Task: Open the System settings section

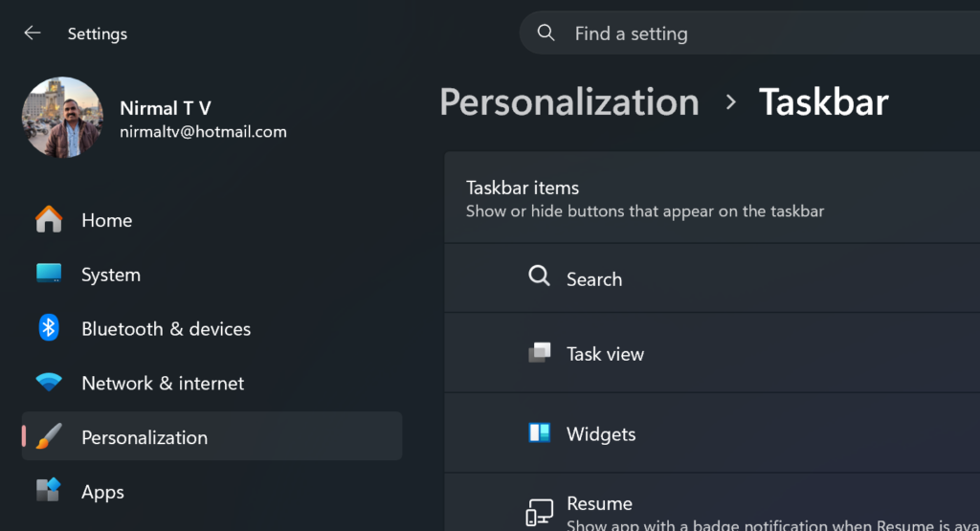Action: coord(212,275)
